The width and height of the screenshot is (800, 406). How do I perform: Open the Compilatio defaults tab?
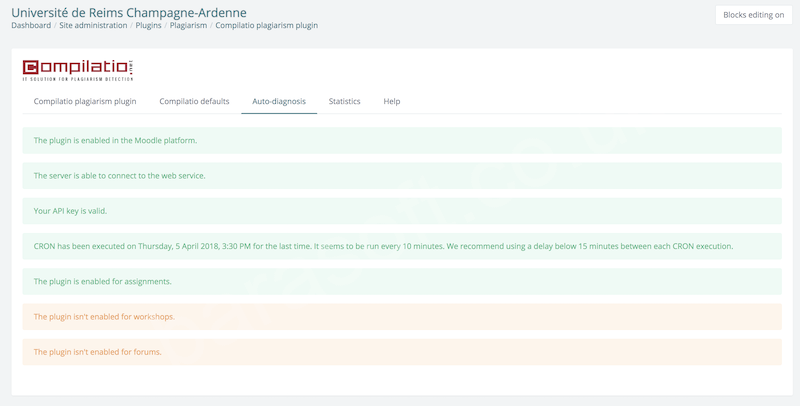(x=194, y=101)
